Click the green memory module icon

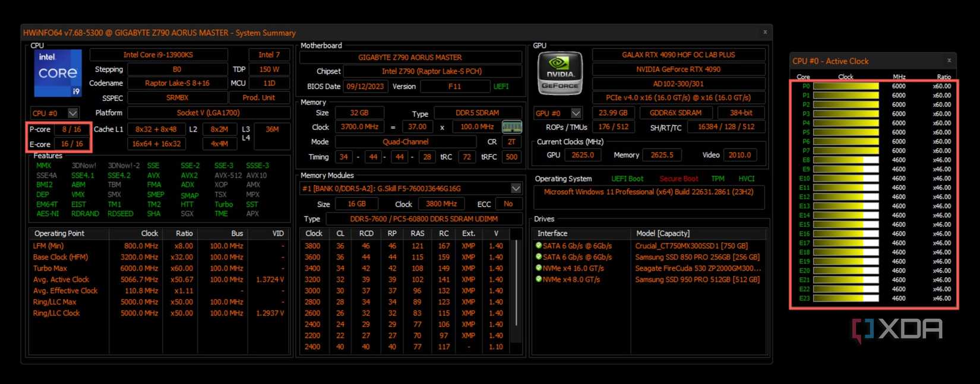click(x=512, y=126)
